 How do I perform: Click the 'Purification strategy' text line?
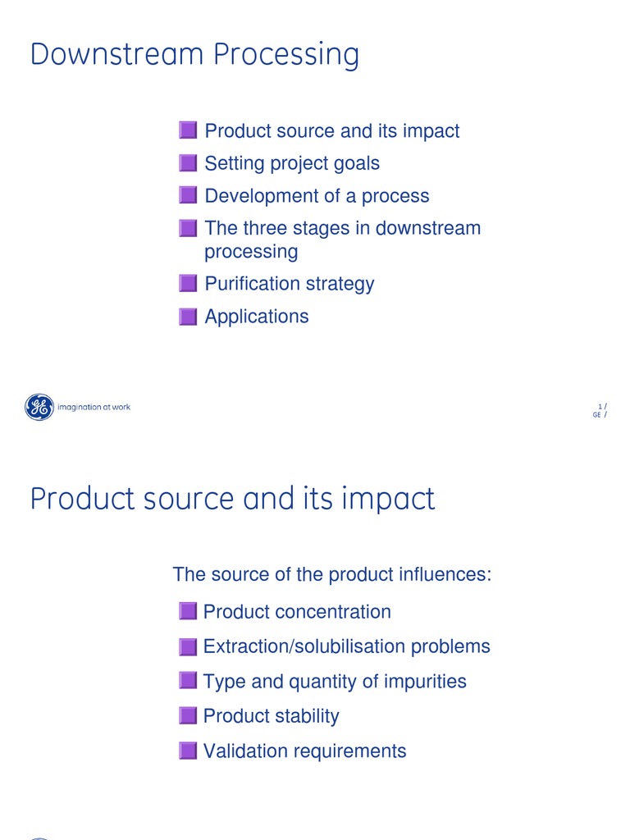coord(289,284)
